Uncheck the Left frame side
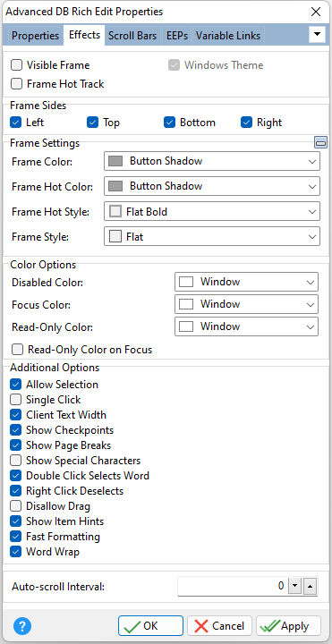The image size is (332, 644). coord(15,123)
